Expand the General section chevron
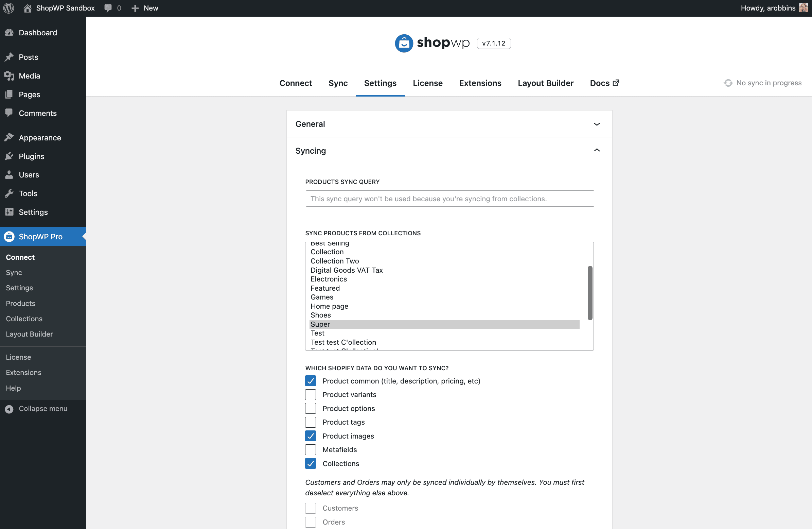 point(597,124)
